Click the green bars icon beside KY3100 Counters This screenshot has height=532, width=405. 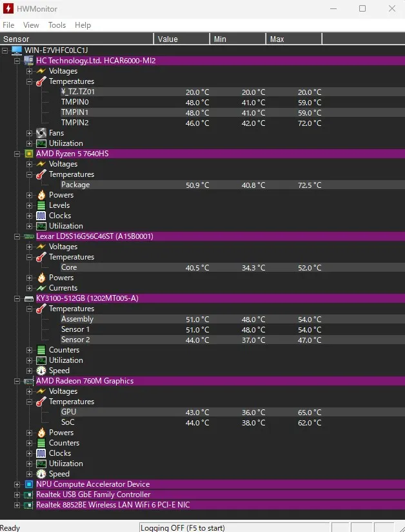(41, 350)
